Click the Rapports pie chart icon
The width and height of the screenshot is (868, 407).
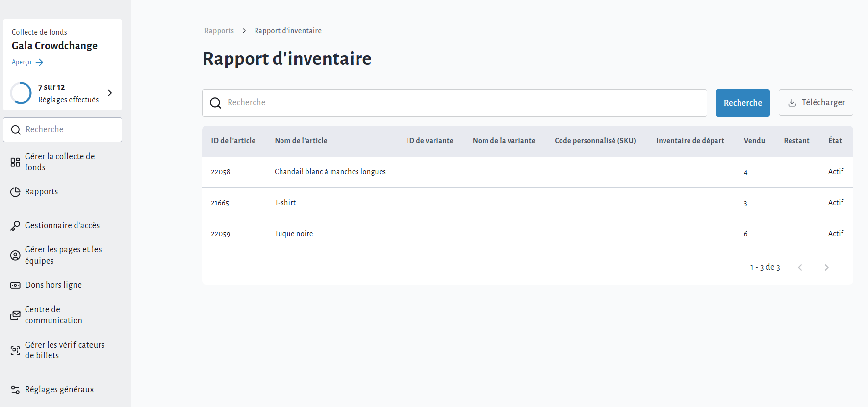pos(15,192)
